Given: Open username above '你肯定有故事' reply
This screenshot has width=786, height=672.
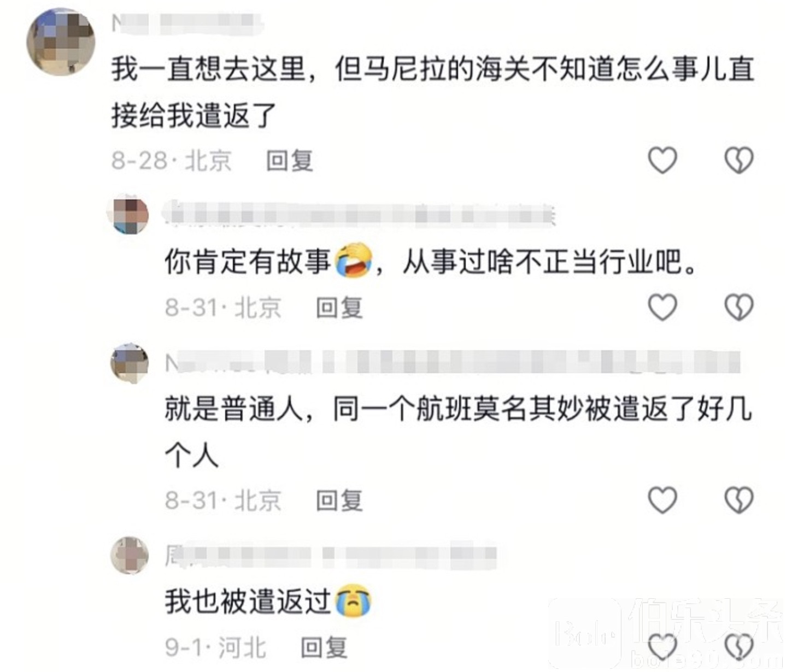Looking at the screenshot, I should point(360,214).
